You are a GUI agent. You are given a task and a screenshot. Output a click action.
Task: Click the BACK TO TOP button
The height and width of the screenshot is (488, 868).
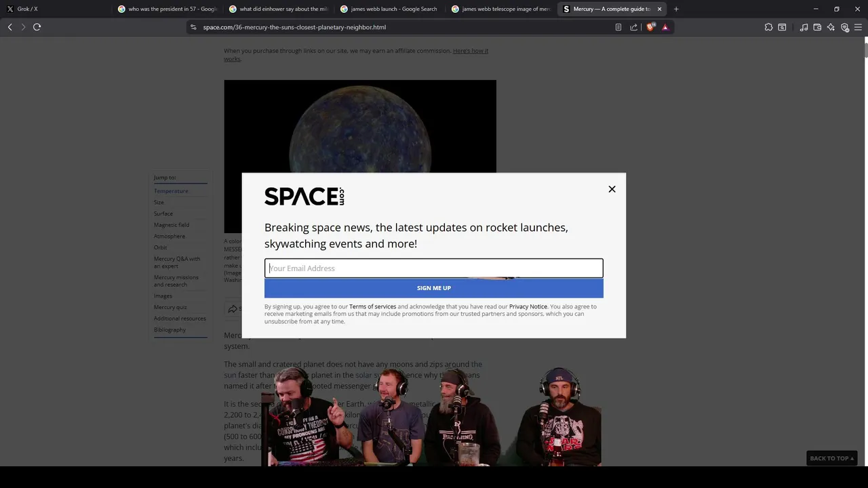(x=831, y=458)
